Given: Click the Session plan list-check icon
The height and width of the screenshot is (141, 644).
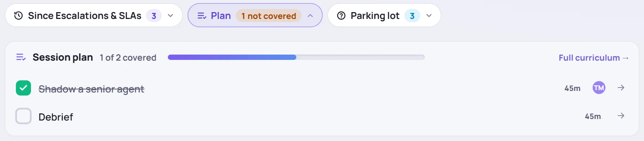Looking at the screenshot, I should coord(21,57).
